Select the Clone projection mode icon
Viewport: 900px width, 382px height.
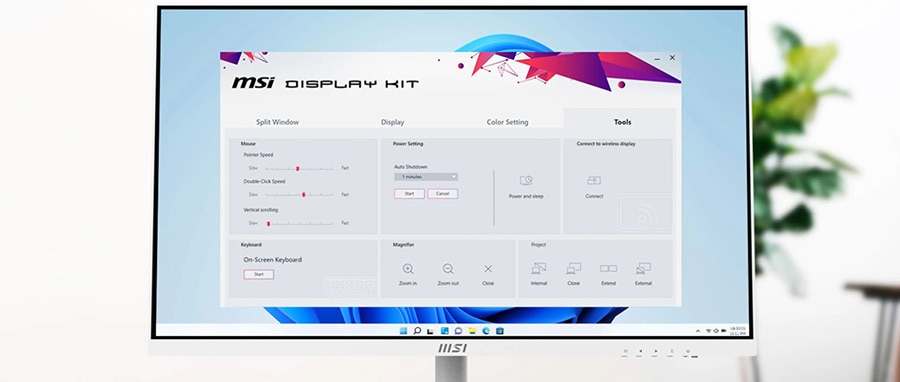[x=573, y=268]
